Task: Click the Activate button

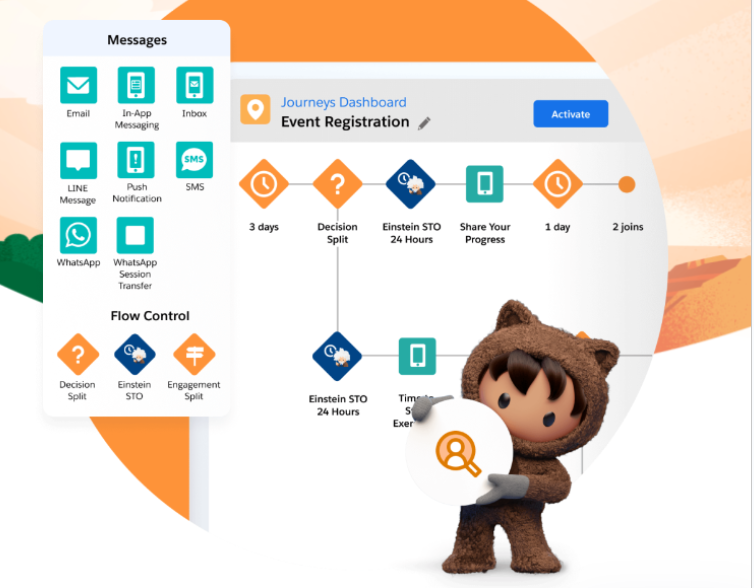Action: (x=571, y=114)
